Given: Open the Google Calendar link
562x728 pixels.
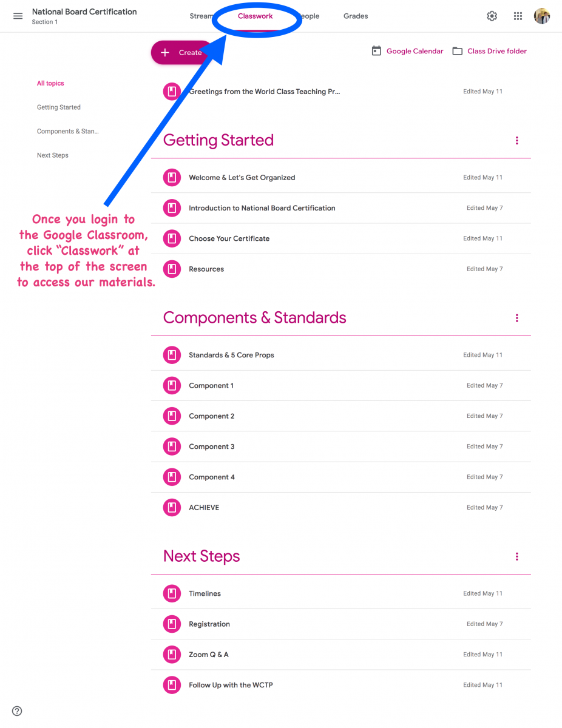Looking at the screenshot, I should point(407,52).
